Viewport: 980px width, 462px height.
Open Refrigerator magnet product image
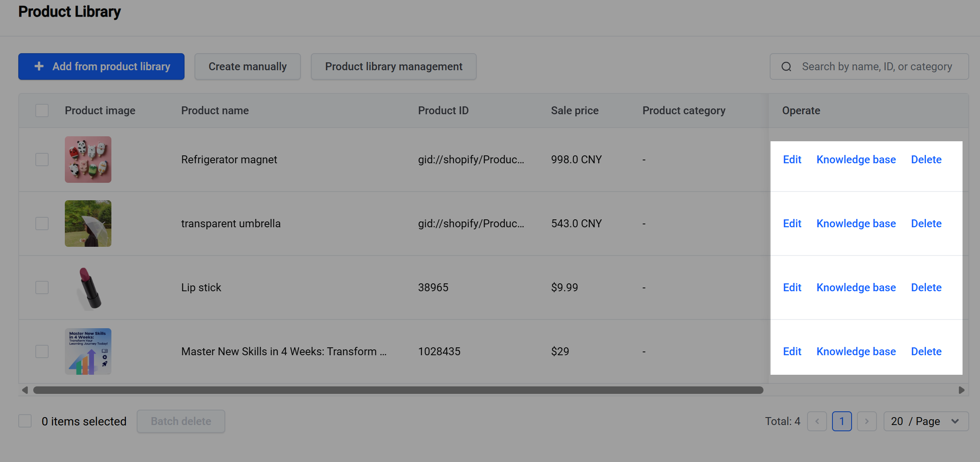pyautogui.click(x=88, y=160)
